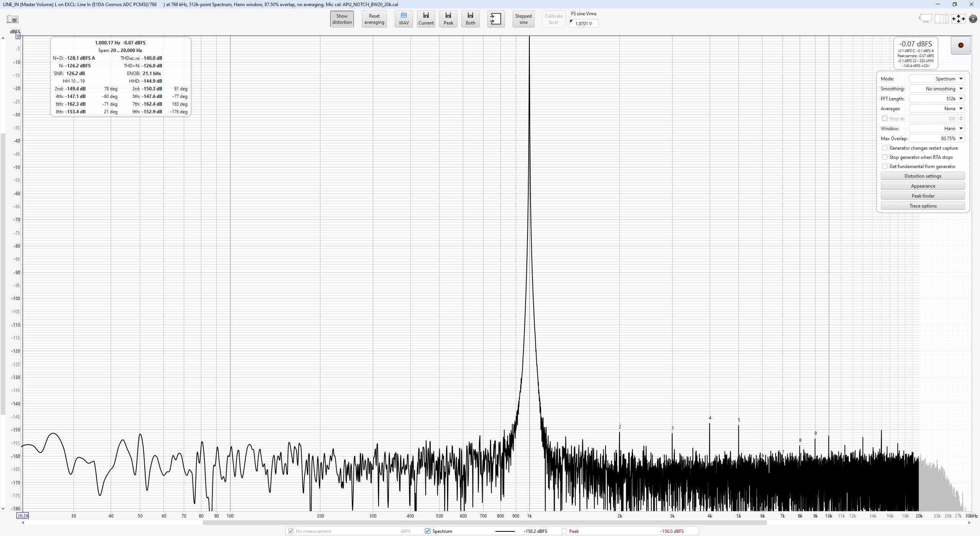Open the Peak finder
The width and height of the screenshot is (980, 536).
(923, 196)
